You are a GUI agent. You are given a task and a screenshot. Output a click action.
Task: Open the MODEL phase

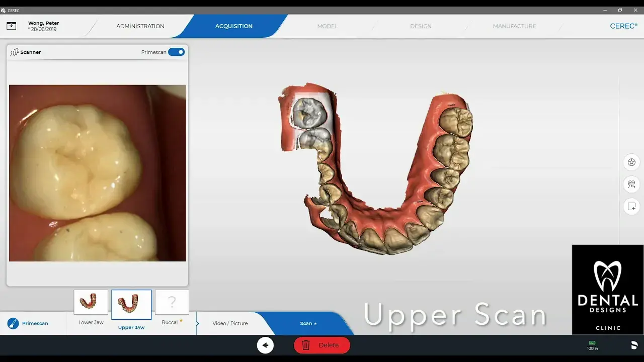pyautogui.click(x=327, y=26)
